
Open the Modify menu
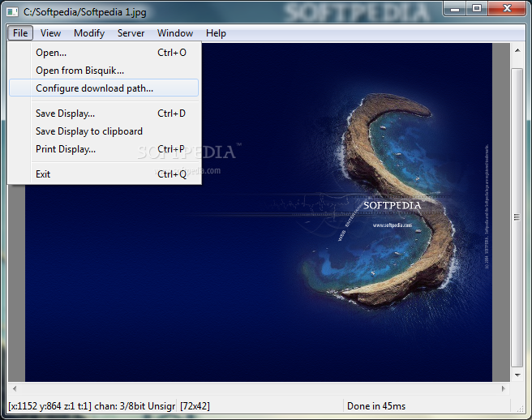[x=89, y=33]
